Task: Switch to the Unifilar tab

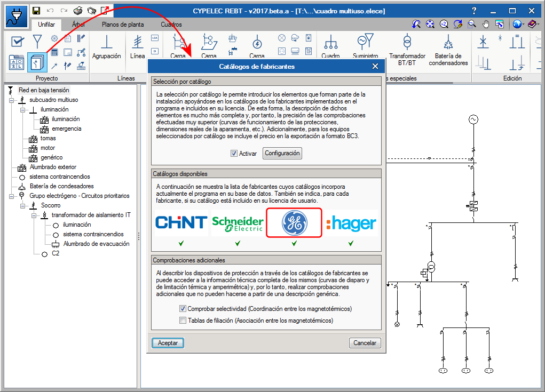Action: coord(46,25)
